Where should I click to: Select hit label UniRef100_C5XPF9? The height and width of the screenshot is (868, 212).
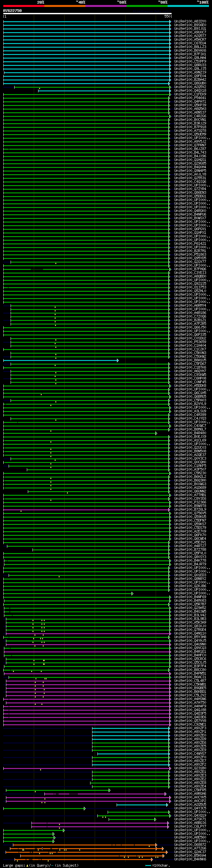coord(190,62)
